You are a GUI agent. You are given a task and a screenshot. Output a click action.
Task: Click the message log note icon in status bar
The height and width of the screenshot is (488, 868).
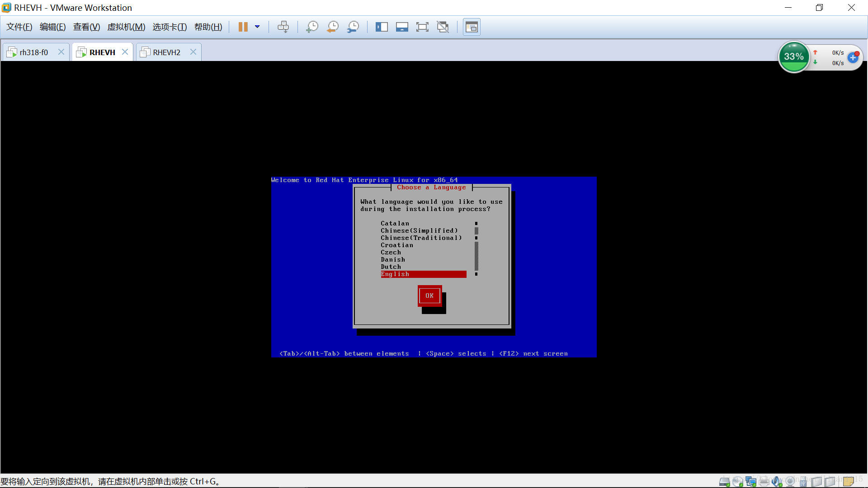coord(849,482)
